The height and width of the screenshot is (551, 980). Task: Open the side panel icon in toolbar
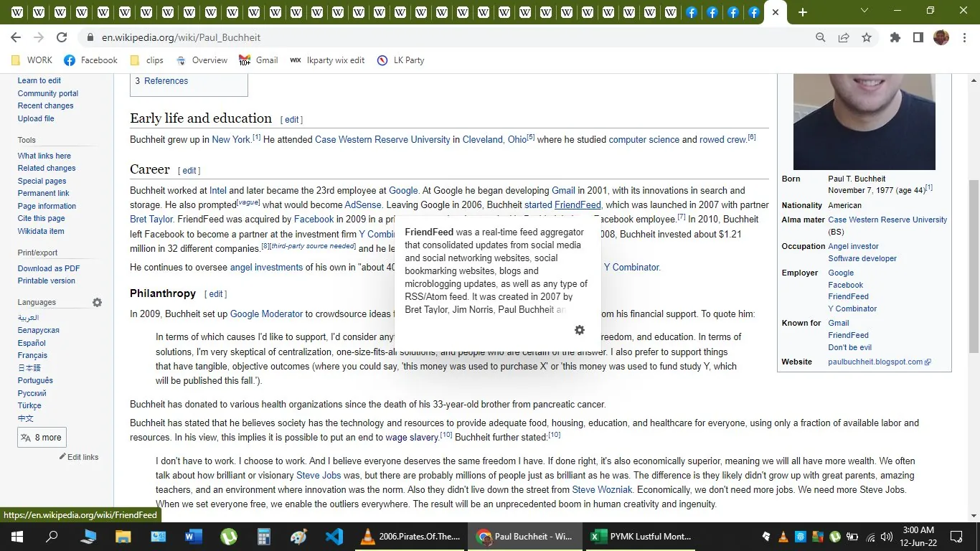coord(918,37)
